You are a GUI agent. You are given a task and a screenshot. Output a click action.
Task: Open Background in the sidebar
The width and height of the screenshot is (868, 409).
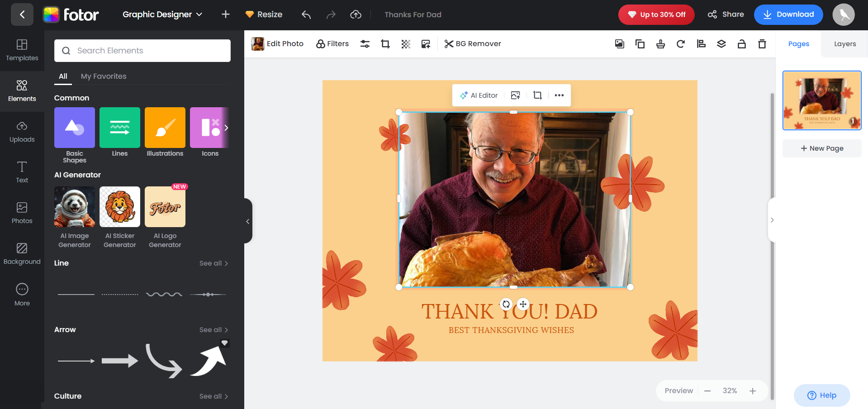pyautogui.click(x=22, y=254)
